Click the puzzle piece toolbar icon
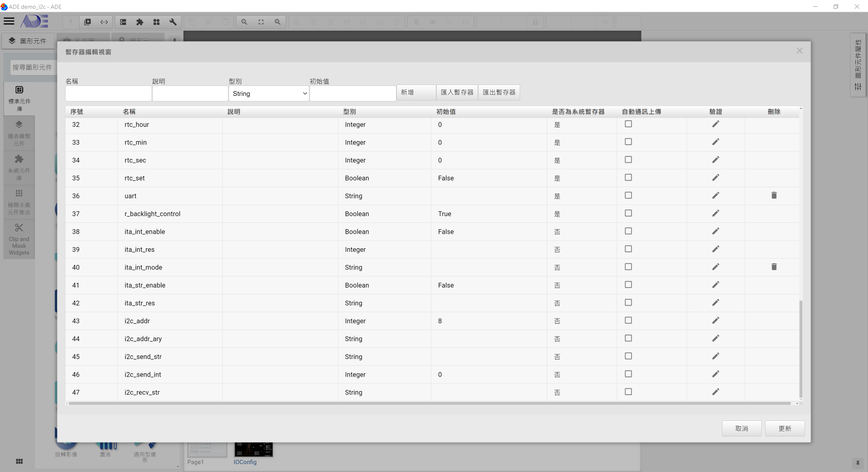 tap(140, 22)
